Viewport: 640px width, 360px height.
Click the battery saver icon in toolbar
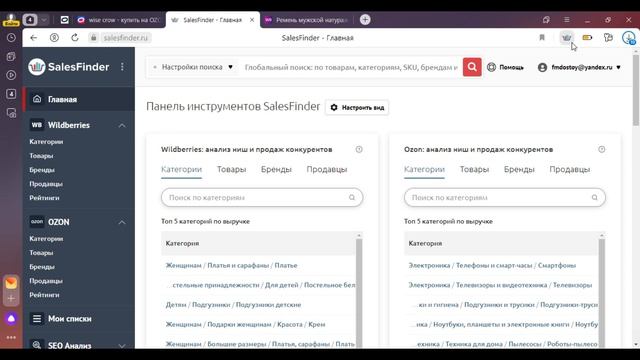pos(587,38)
